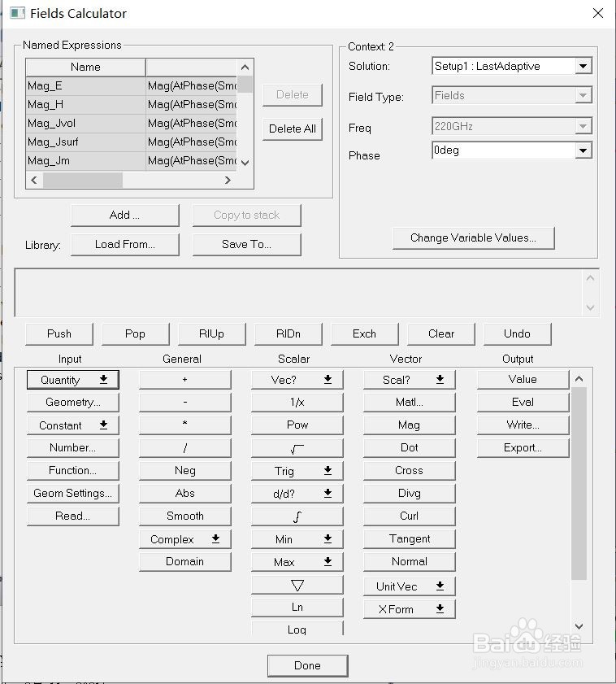
Task: Click Change Variable Values... button
Action: tap(474, 237)
